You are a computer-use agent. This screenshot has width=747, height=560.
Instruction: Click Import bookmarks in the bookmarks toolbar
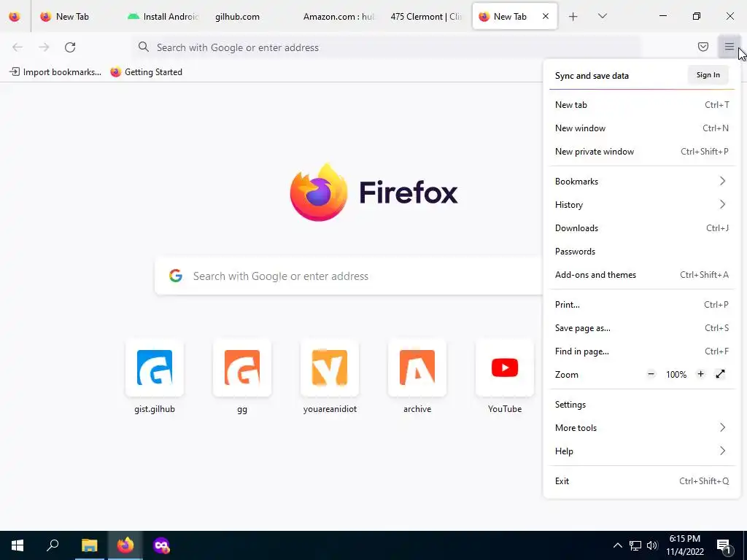point(55,72)
